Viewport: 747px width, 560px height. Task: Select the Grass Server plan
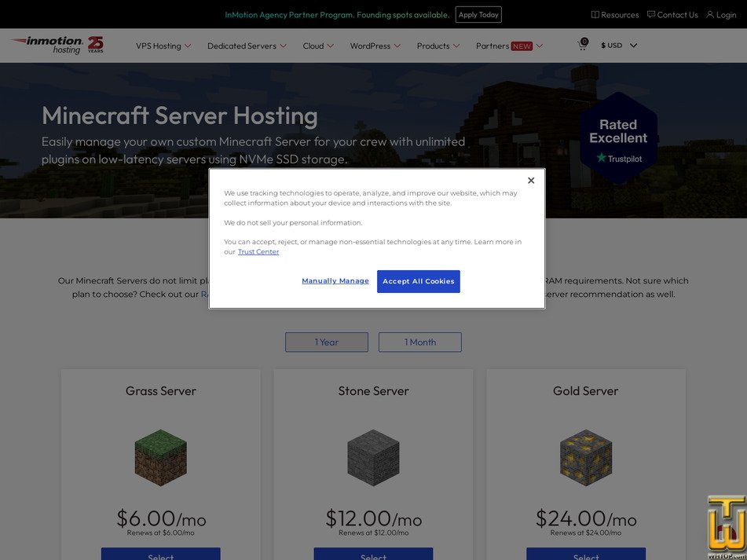(160, 554)
